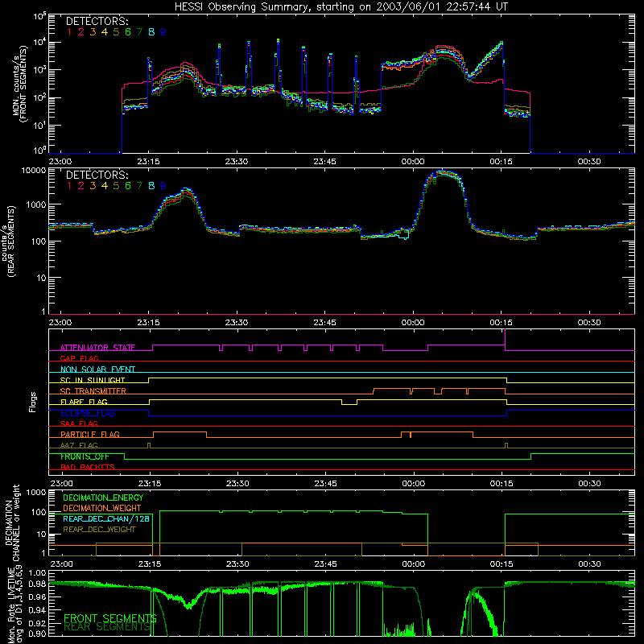Image resolution: width=644 pixels, height=644 pixels.
Task: Select the FLARE_FLAG label
Action: (x=84, y=402)
